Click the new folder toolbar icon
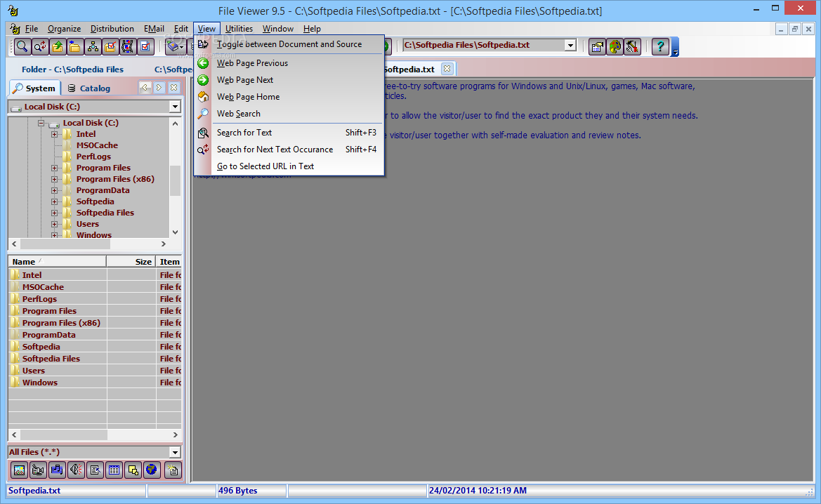821x504 pixels. click(x=75, y=46)
